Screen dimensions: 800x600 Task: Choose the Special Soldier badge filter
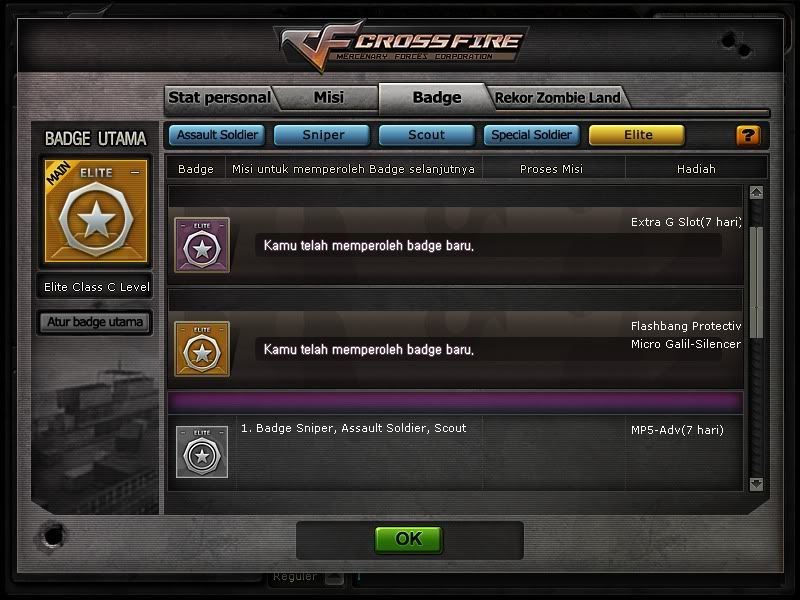[532, 135]
